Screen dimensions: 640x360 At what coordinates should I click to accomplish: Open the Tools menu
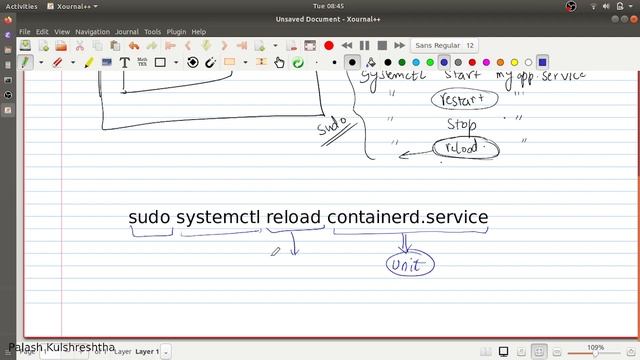click(152, 32)
